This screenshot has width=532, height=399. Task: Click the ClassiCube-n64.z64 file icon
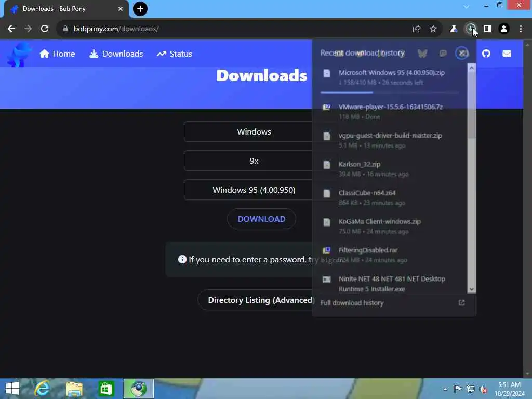tap(327, 193)
